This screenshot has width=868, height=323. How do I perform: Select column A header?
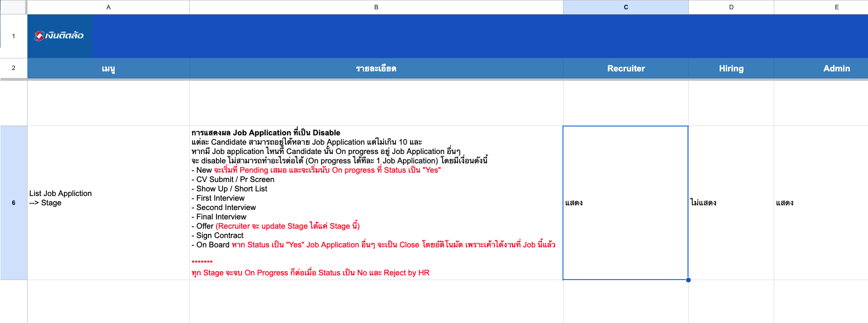(108, 7)
